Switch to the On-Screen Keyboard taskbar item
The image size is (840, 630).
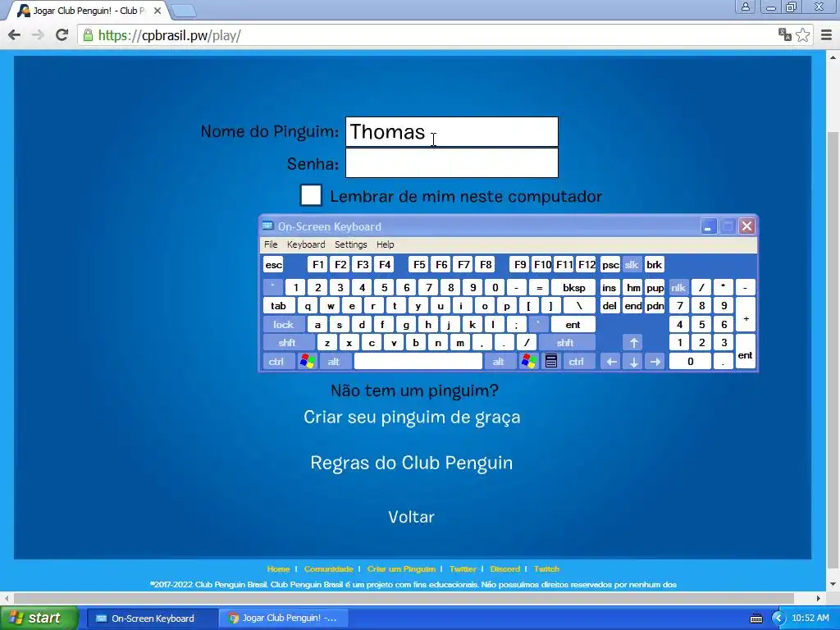(152, 619)
